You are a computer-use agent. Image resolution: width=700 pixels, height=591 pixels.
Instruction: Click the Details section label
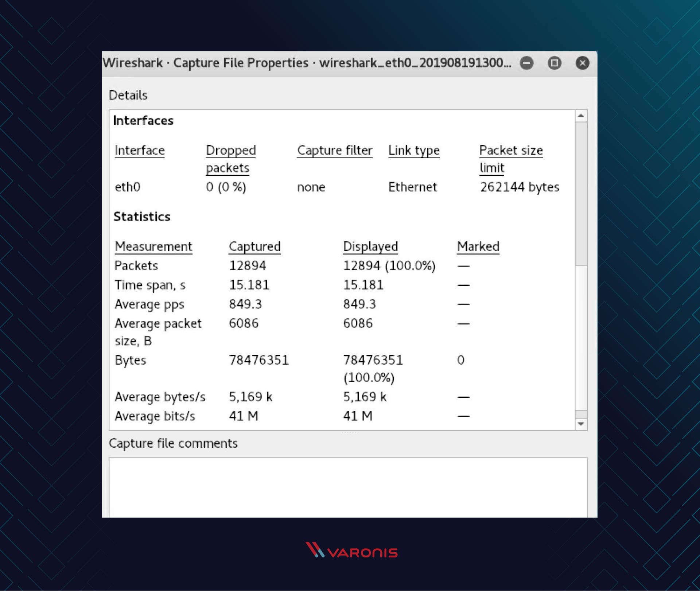coord(128,96)
